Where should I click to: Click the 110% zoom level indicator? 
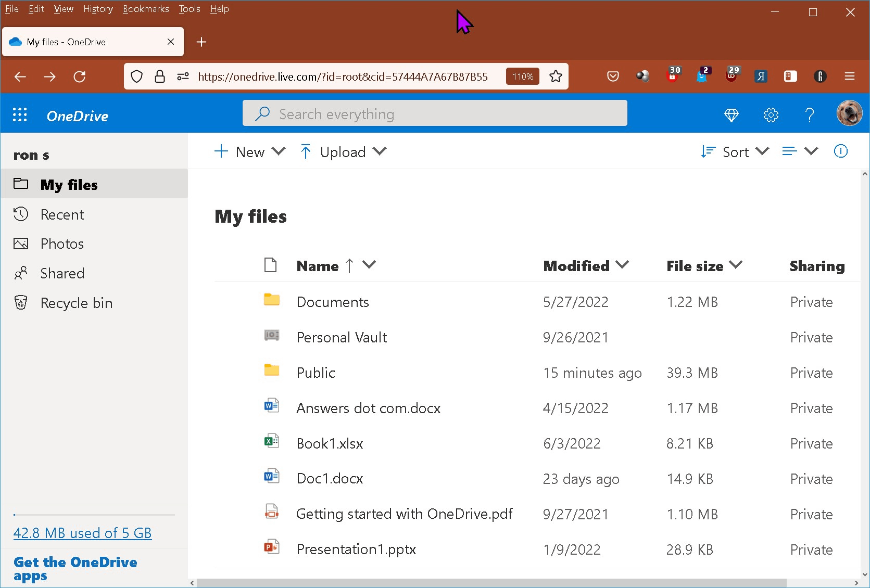pos(523,76)
